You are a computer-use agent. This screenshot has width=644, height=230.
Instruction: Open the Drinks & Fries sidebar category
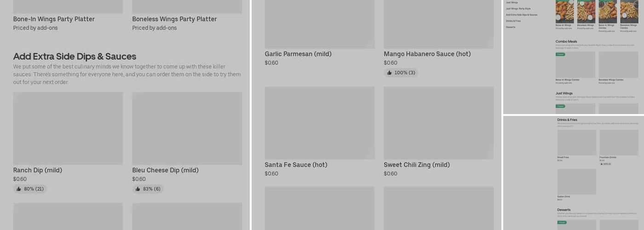click(x=513, y=21)
